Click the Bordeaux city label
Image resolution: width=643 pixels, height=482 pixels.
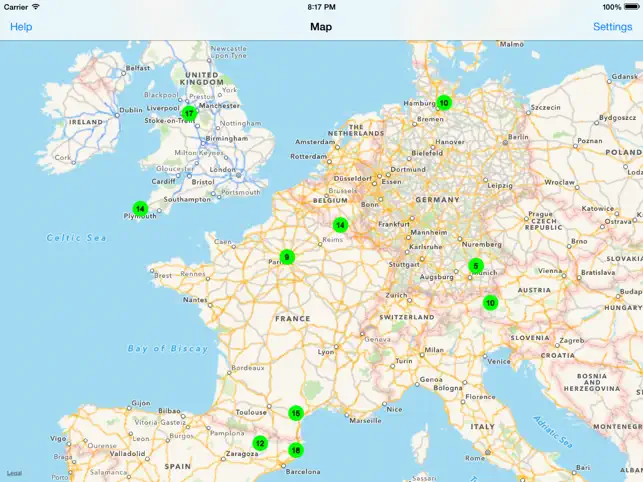[x=248, y=368]
